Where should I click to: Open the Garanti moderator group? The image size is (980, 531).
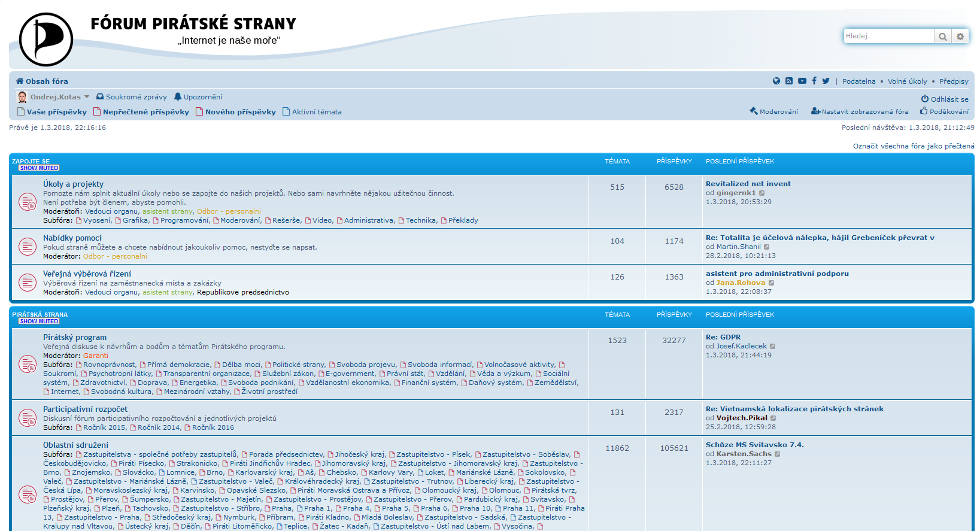pyautogui.click(x=96, y=356)
